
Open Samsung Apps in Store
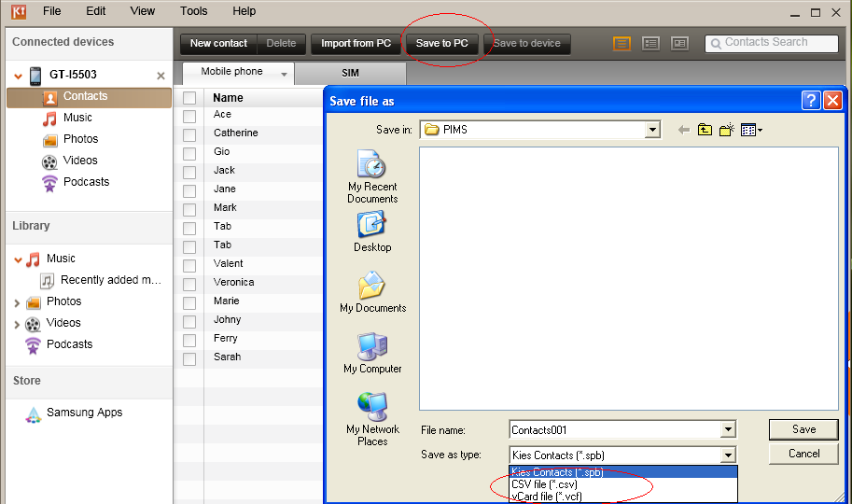(84, 413)
